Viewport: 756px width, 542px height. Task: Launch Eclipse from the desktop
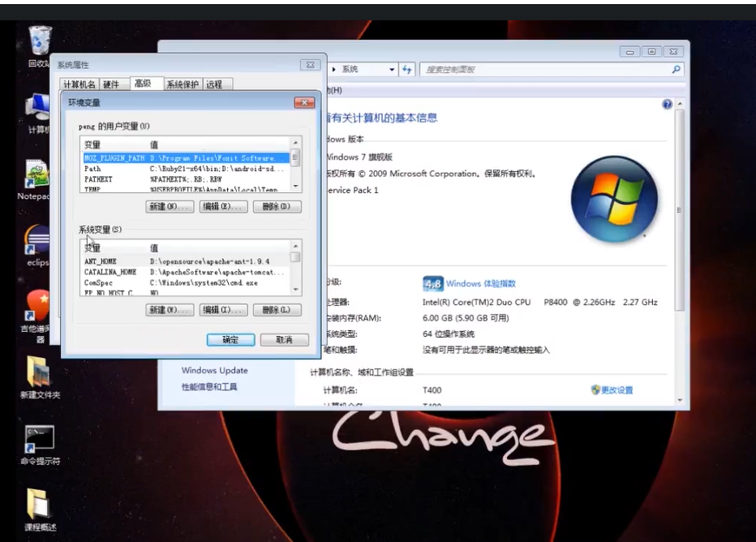coord(37,245)
